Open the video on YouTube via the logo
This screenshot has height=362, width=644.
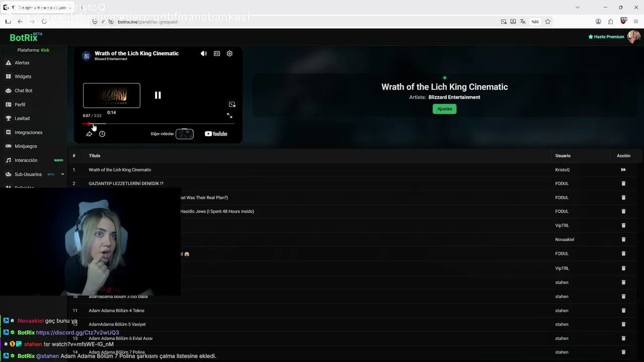(x=216, y=134)
